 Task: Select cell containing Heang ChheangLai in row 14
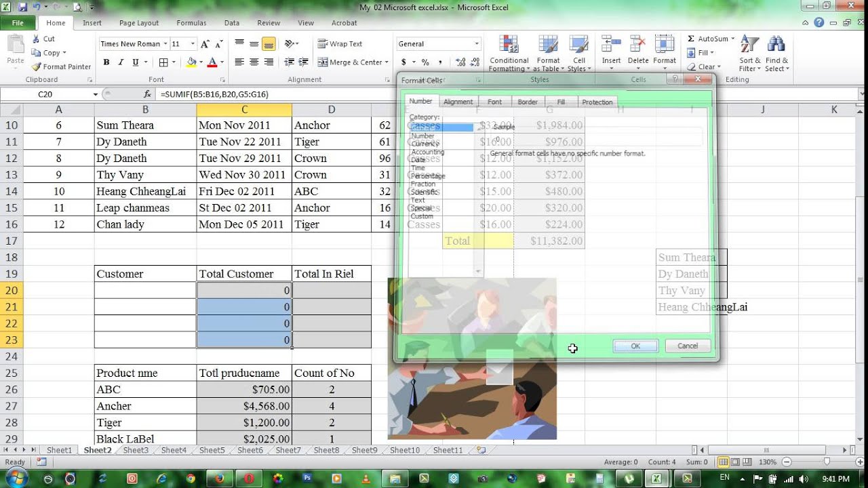pos(145,191)
